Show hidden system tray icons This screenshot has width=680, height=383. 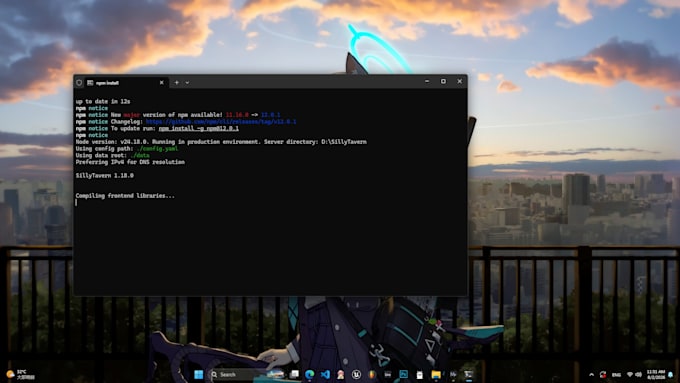(592, 375)
